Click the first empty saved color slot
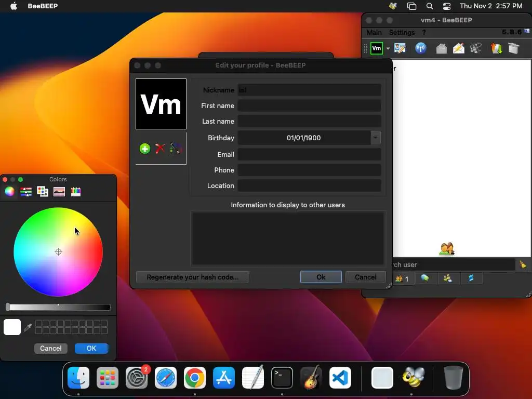This screenshot has width=532, height=399. point(38,323)
